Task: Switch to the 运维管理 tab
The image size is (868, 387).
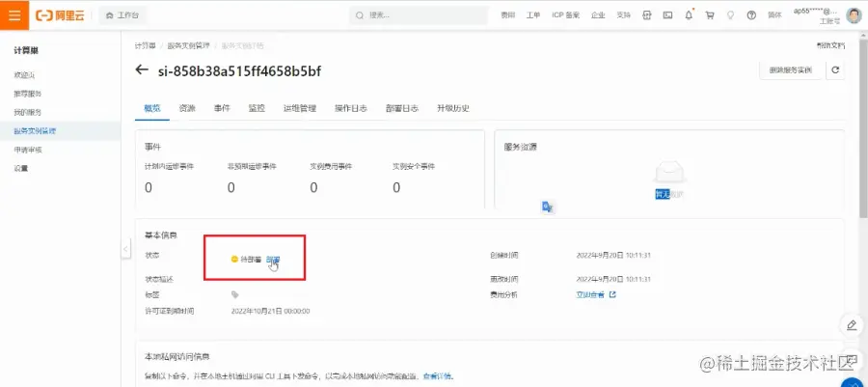Action: point(300,108)
